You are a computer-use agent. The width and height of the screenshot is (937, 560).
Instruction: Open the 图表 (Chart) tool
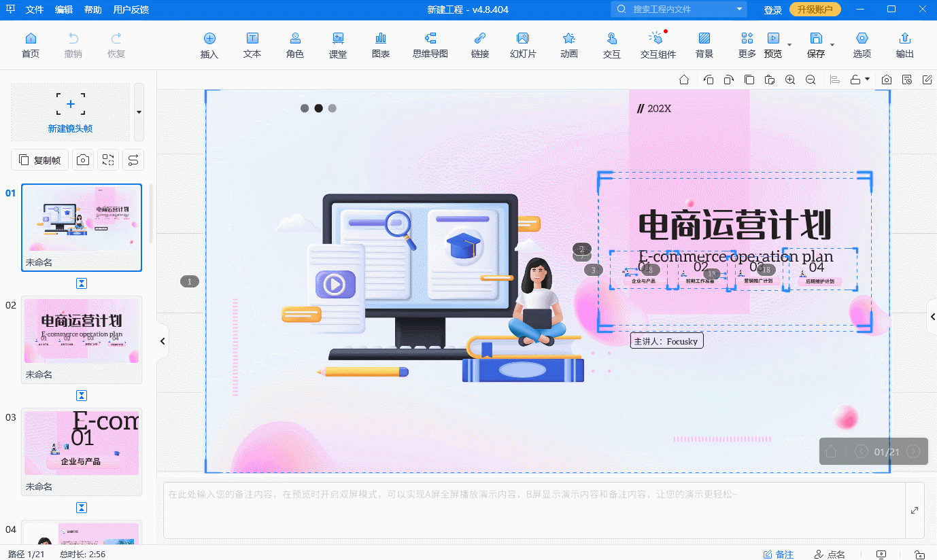(x=381, y=45)
